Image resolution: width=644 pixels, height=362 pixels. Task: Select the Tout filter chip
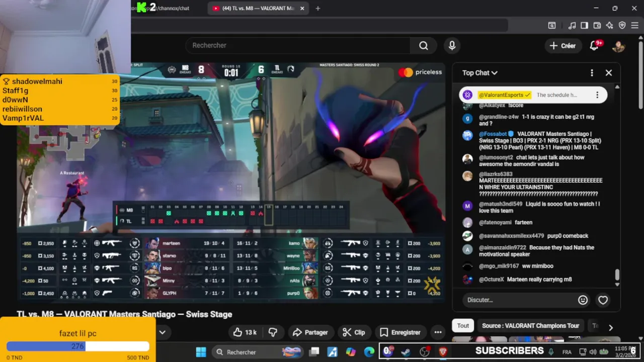point(463,326)
